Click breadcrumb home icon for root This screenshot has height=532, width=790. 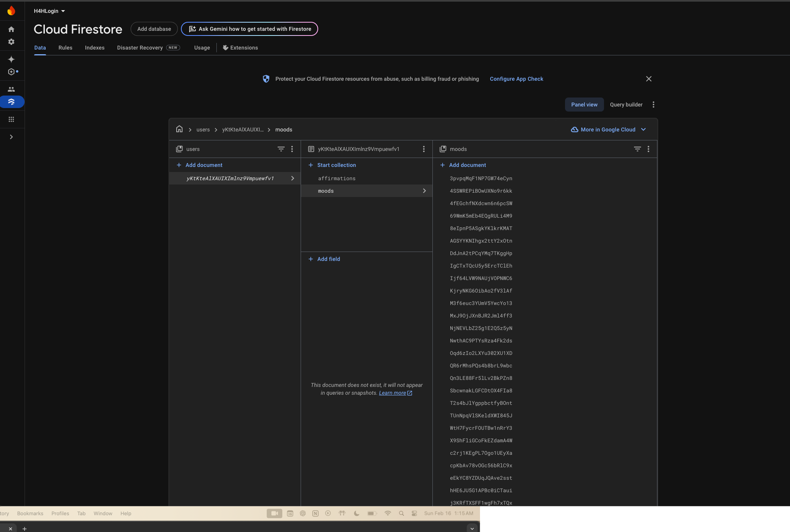click(x=179, y=129)
